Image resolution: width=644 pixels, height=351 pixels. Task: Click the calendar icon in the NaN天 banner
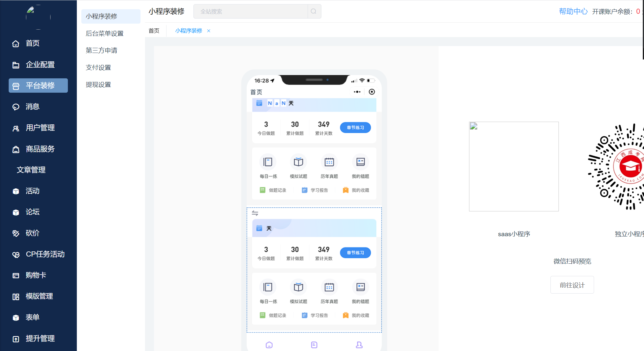tap(259, 103)
